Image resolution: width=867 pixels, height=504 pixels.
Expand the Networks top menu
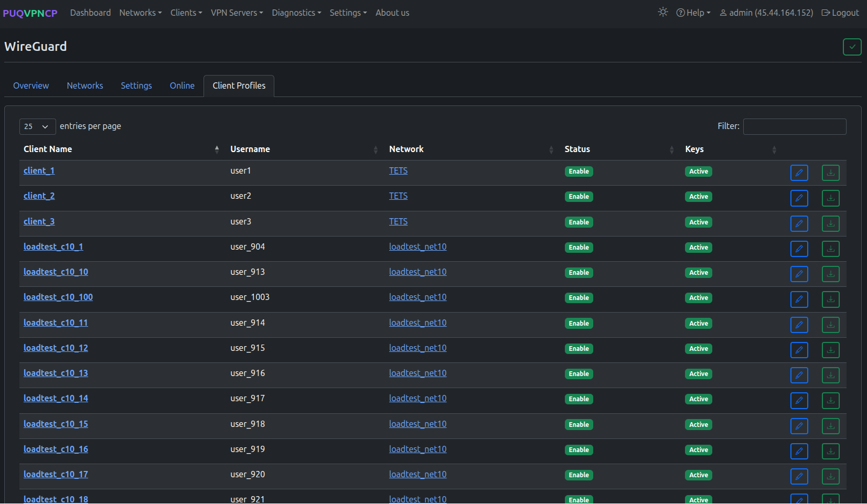click(x=141, y=13)
